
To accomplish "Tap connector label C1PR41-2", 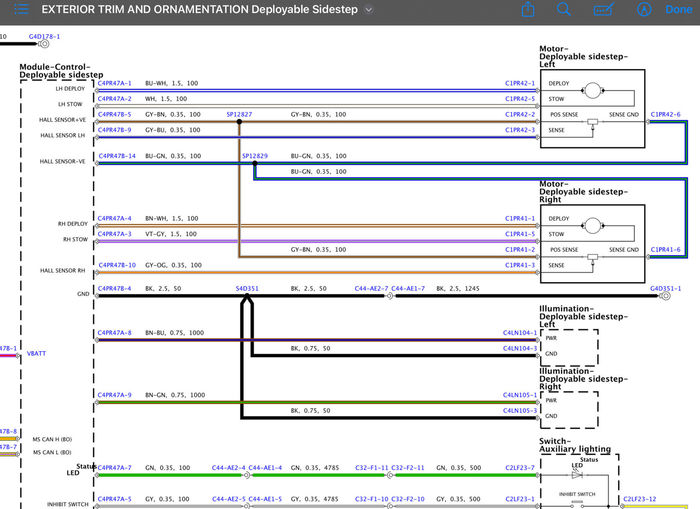I will tap(520, 250).
